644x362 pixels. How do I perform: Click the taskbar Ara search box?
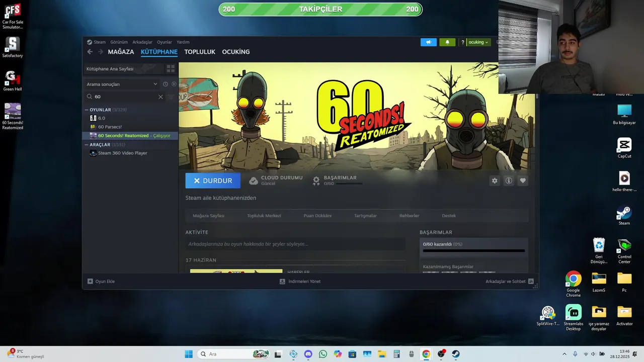234,354
